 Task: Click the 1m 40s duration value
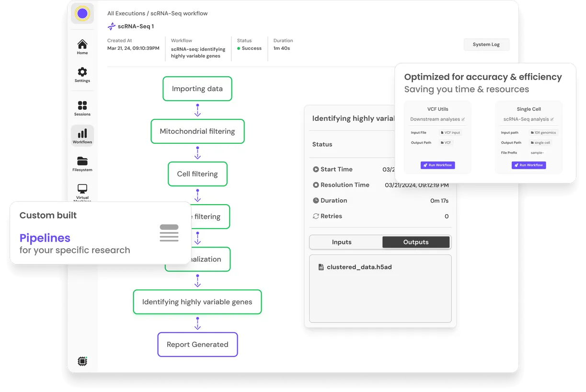click(282, 48)
